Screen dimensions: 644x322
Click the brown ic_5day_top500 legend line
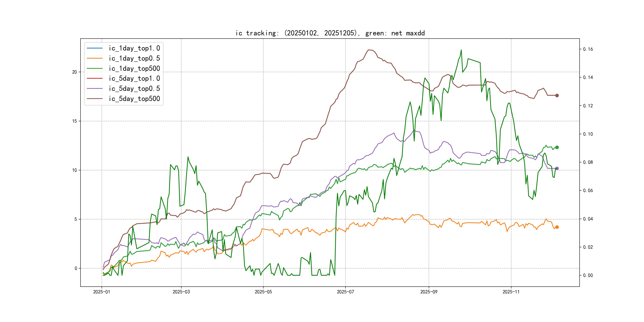pos(94,99)
